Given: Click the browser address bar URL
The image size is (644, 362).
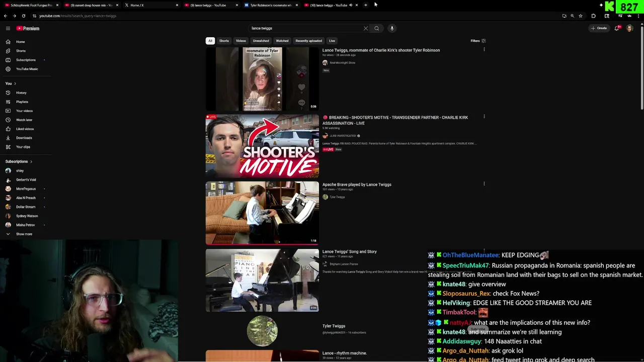Looking at the screenshot, I should (x=77, y=16).
